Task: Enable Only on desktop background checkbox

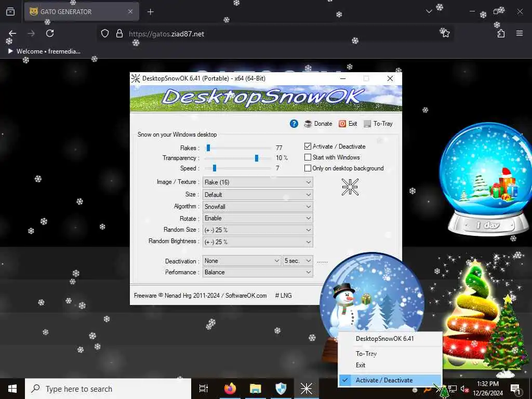Action: [x=308, y=168]
